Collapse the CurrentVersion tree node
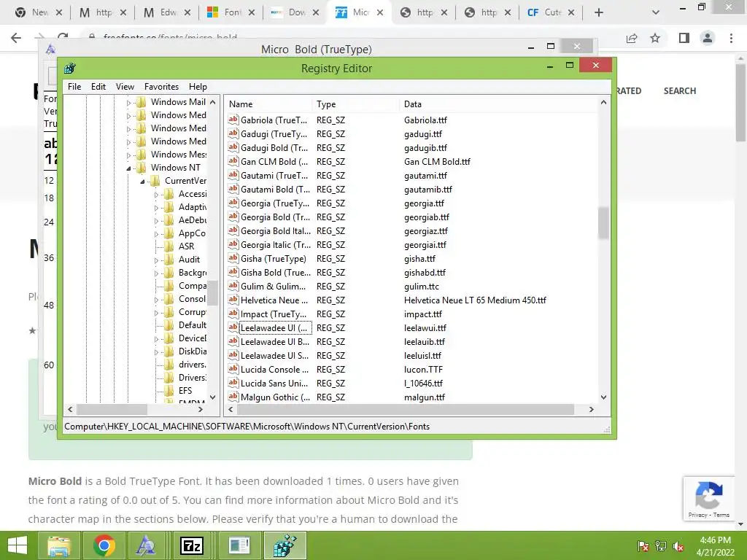The height and width of the screenshot is (560, 747). [x=142, y=182]
